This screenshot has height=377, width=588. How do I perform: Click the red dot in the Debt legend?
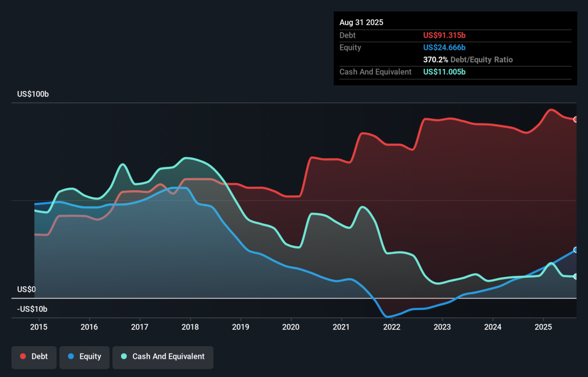click(x=23, y=356)
